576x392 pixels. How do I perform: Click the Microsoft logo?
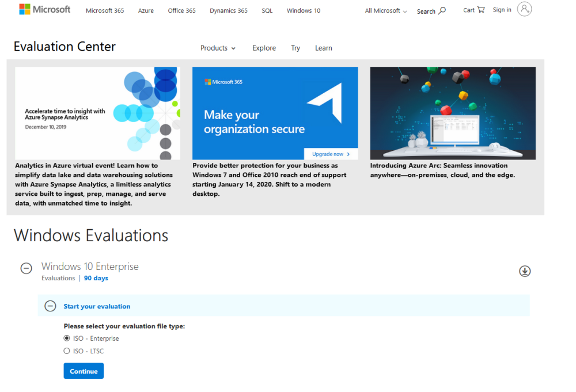point(45,10)
